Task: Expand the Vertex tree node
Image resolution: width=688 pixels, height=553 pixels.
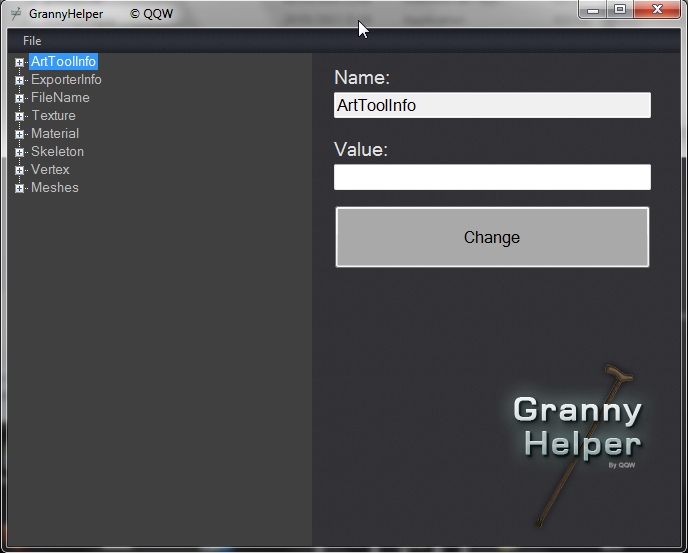Action: [x=19, y=170]
